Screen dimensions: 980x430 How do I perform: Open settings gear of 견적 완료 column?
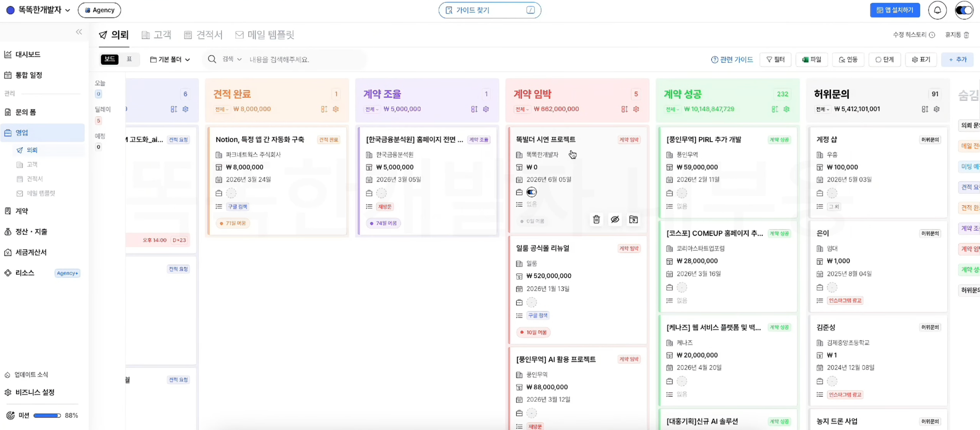pos(336,109)
